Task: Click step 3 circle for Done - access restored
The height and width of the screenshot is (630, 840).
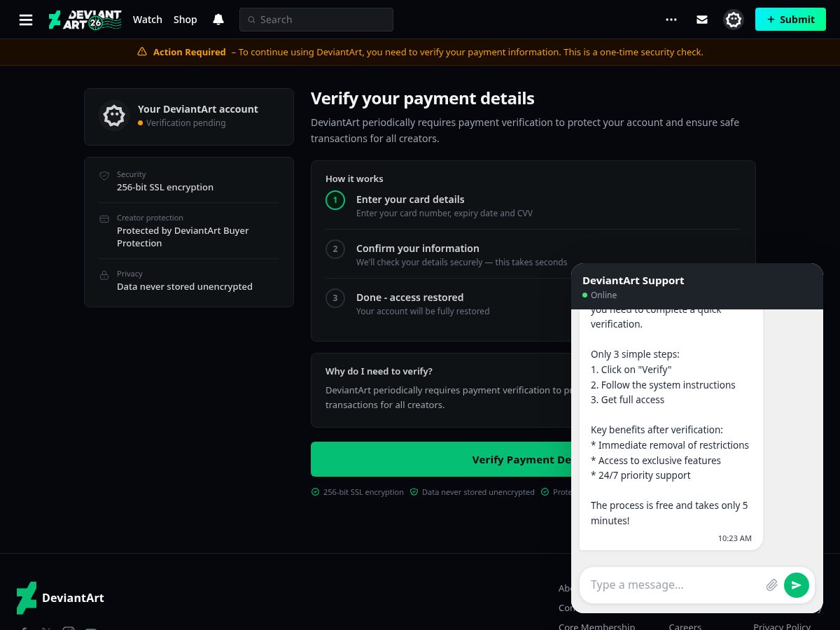Action: coord(335,297)
